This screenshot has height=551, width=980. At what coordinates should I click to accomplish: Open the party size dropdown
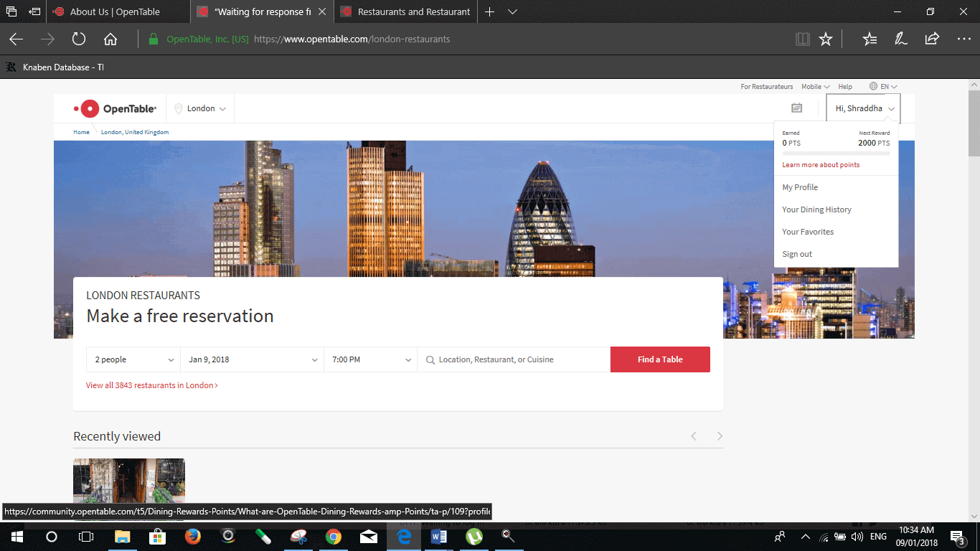click(x=133, y=359)
